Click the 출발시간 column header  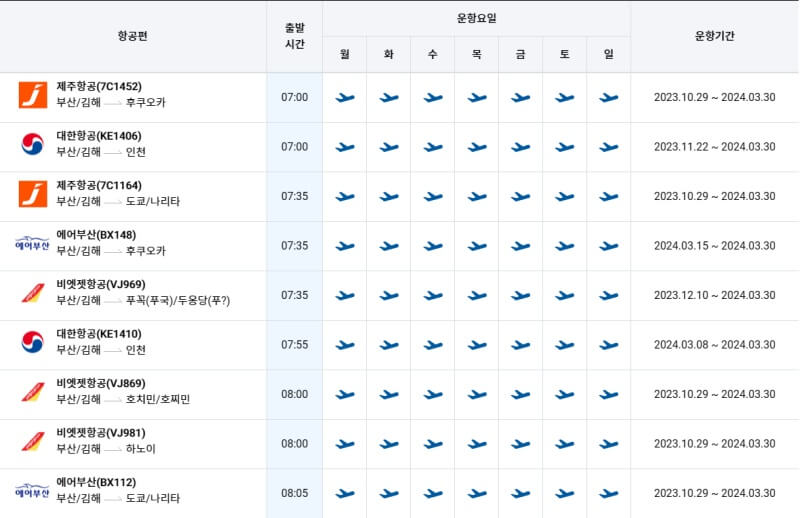pos(294,36)
